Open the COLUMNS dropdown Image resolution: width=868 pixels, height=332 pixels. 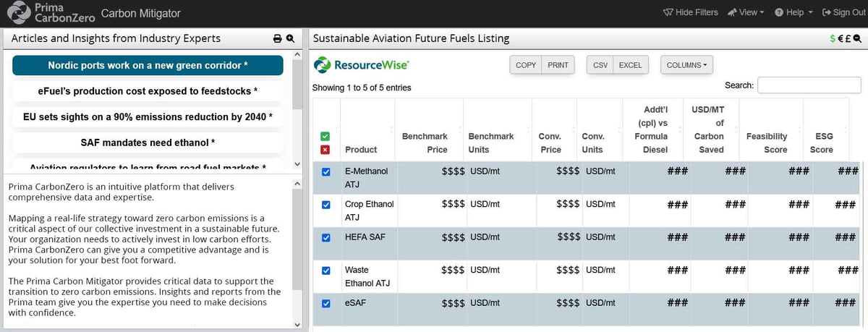tap(686, 65)
